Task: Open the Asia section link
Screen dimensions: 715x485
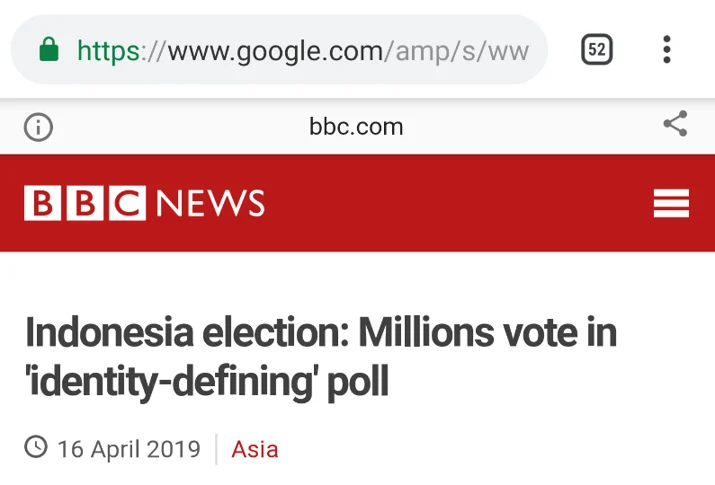Action: click(x=254, y=449)
